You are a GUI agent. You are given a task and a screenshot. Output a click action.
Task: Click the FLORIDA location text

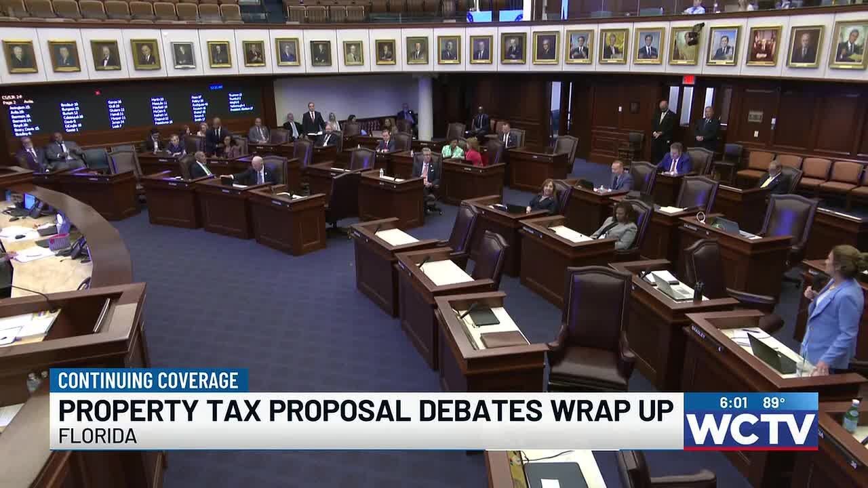click(98, 436)
